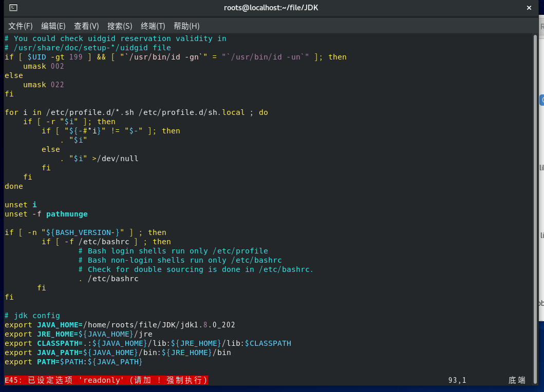Click the # jdk config comment
The height and width of the screenshot is (392, 544).
pyautogui.click(x=32, y=316)
